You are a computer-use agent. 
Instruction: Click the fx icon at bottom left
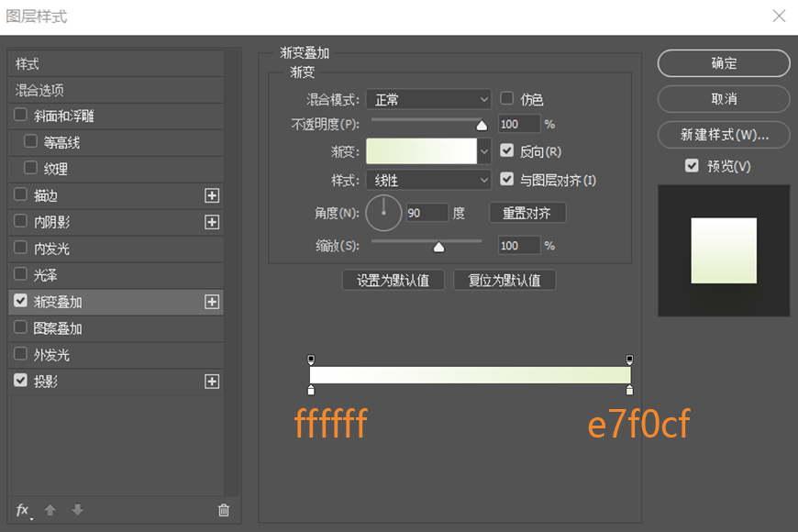tap(22, 510)
